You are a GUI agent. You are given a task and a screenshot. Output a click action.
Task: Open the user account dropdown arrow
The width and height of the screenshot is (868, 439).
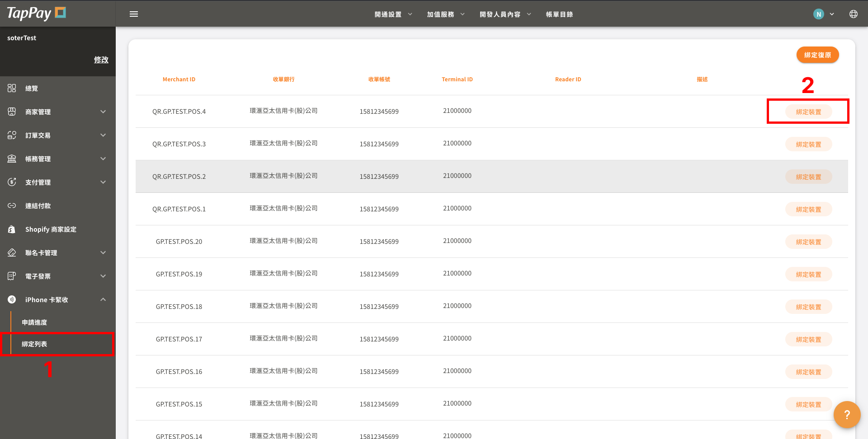(x=832, y=14)
